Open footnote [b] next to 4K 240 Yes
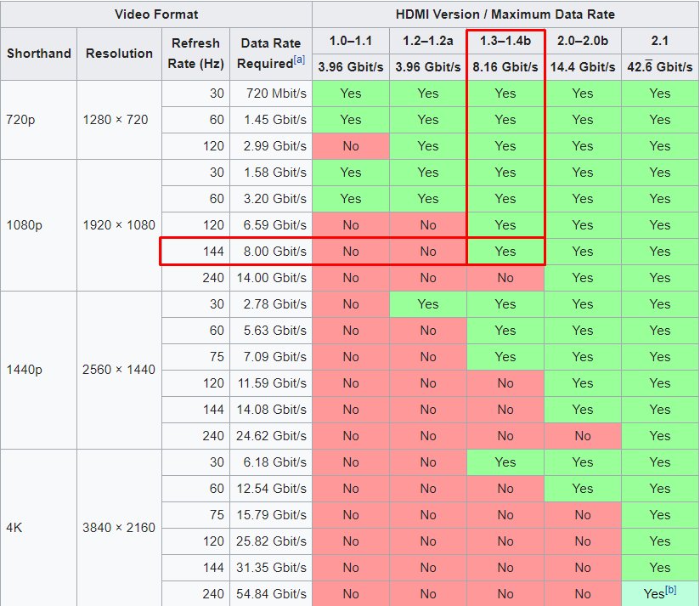The width and height of the screenshot is (700, 606). pyautogui.click(x=670, y=590)
